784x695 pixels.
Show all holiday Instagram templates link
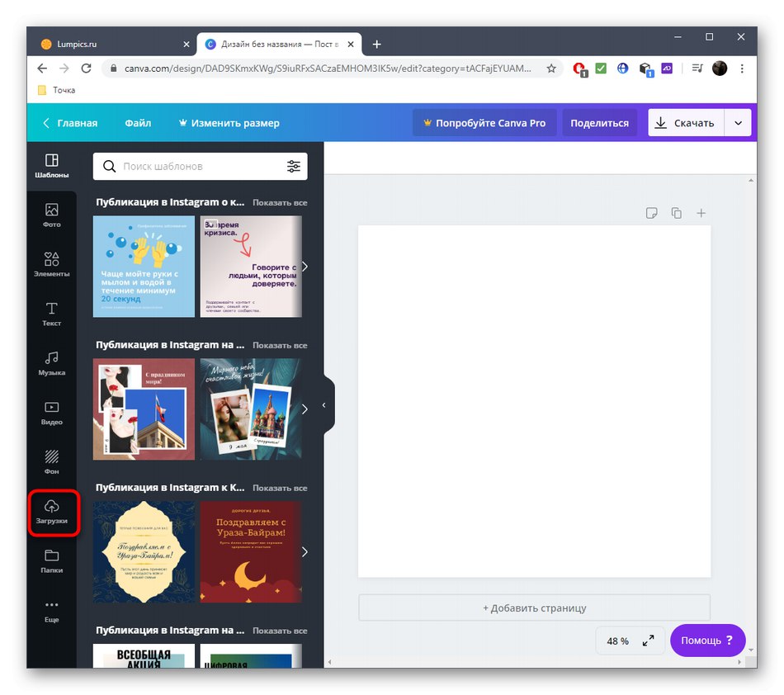coord(280,346)
